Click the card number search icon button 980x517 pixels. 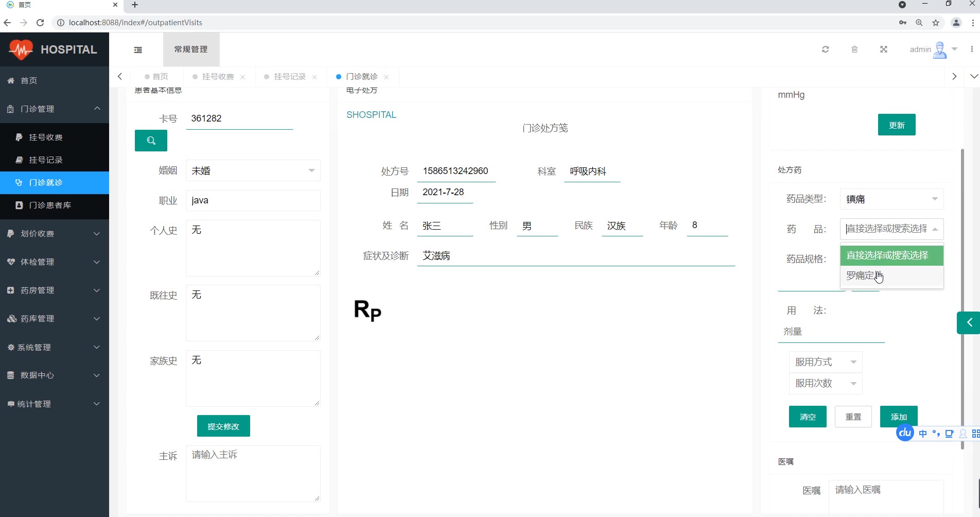pyautogui.click(x=151, y=141)
